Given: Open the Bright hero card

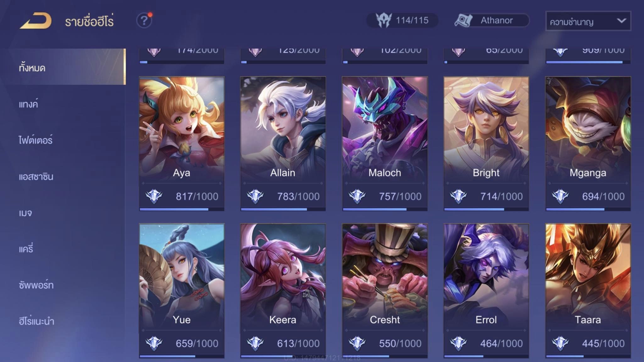Looking at the screenshot, I should pos(486,144).
